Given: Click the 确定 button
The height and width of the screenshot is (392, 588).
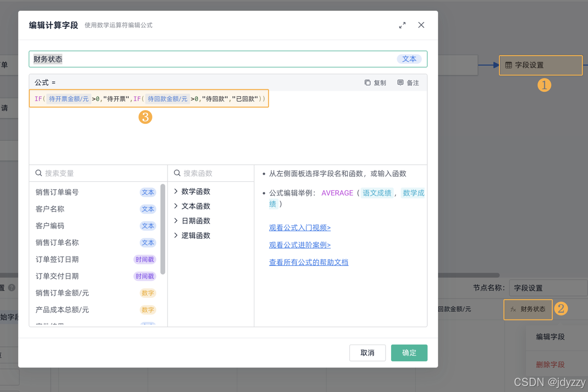Looking at the screenshot, I should click(x=409, y=353).
